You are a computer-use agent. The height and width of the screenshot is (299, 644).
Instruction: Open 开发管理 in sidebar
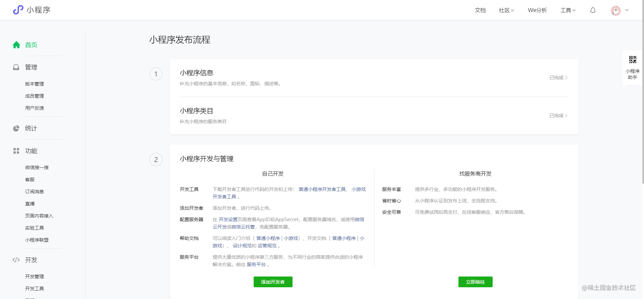(x=35, y=277)
